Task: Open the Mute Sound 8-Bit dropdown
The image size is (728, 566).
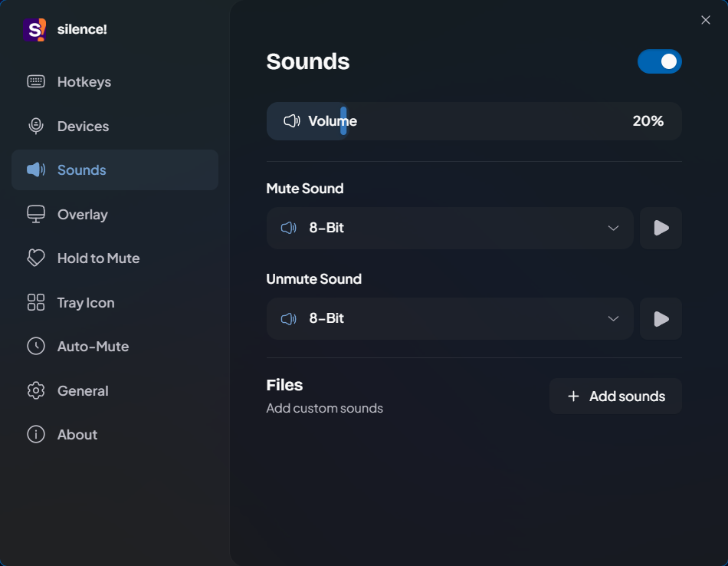Action: pos(450,229)
